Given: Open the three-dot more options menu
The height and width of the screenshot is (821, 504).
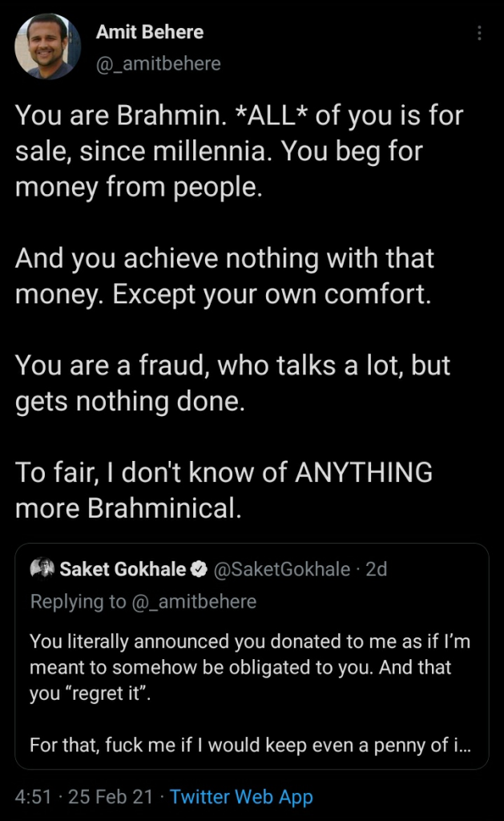Looking at the screenshot, I should [x=479, y=34].
